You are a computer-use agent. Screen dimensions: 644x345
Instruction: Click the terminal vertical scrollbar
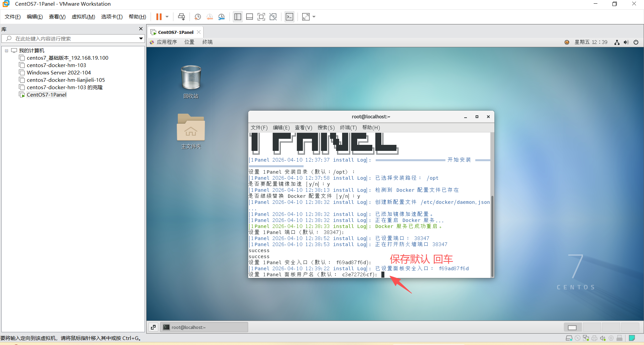pyautogui.click(x=492, y=236)
